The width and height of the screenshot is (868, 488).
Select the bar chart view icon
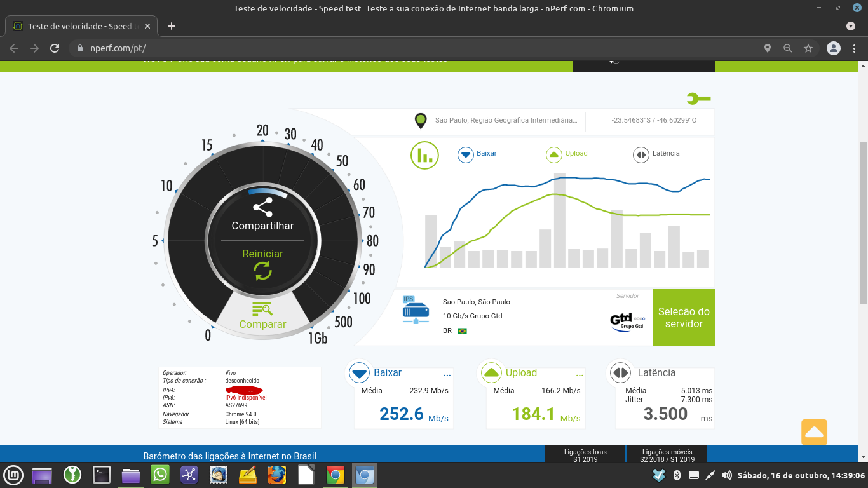(x=425, y=156)
